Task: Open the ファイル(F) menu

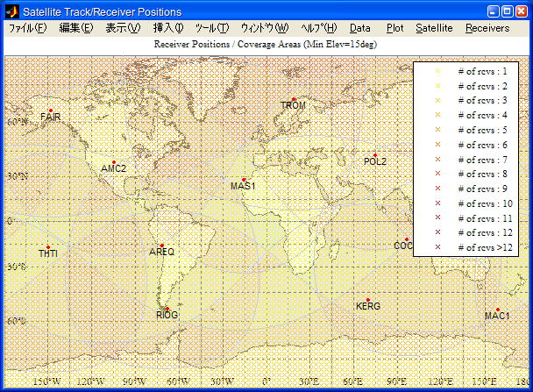Action: click(28, 28)
